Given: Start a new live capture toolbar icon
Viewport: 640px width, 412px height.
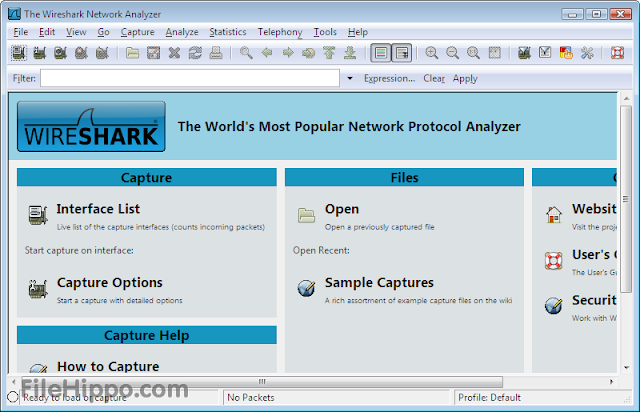Looking at the screenshot, I should (60, 53).
